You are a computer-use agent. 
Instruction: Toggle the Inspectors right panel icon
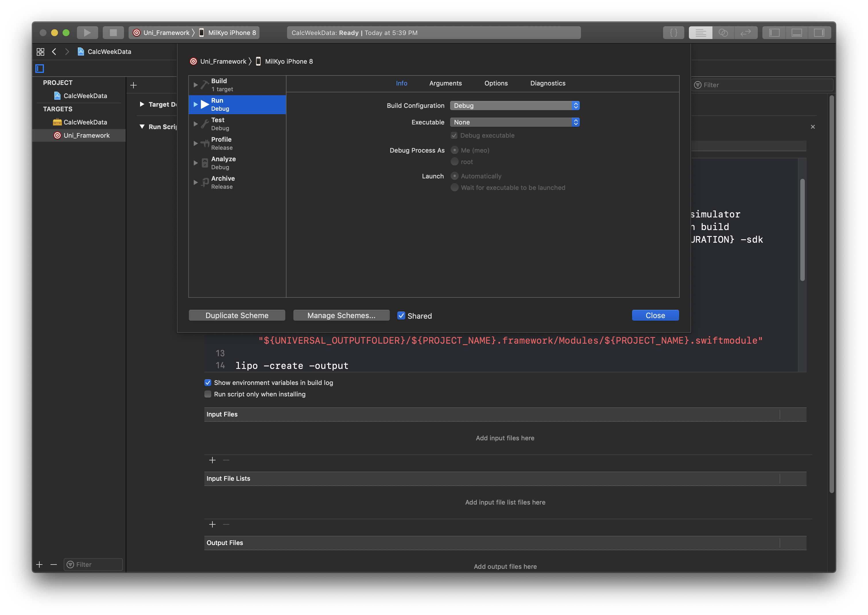pos(819,33)
